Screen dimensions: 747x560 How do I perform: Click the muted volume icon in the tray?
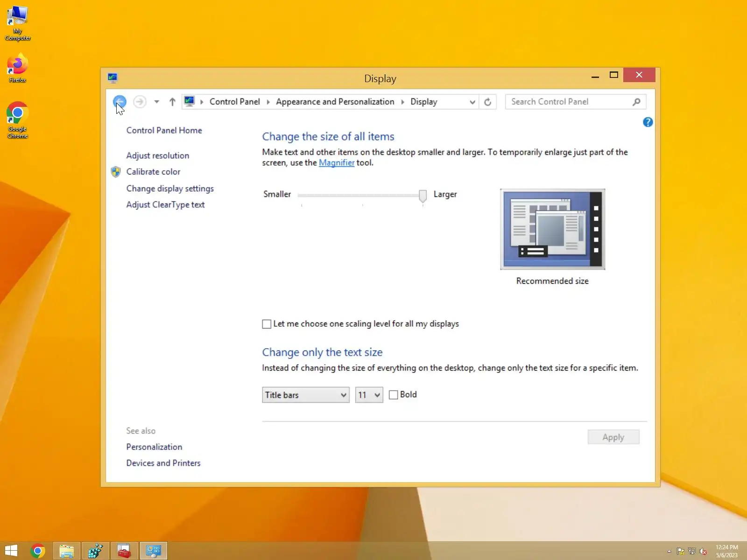[x=703, y=551]
